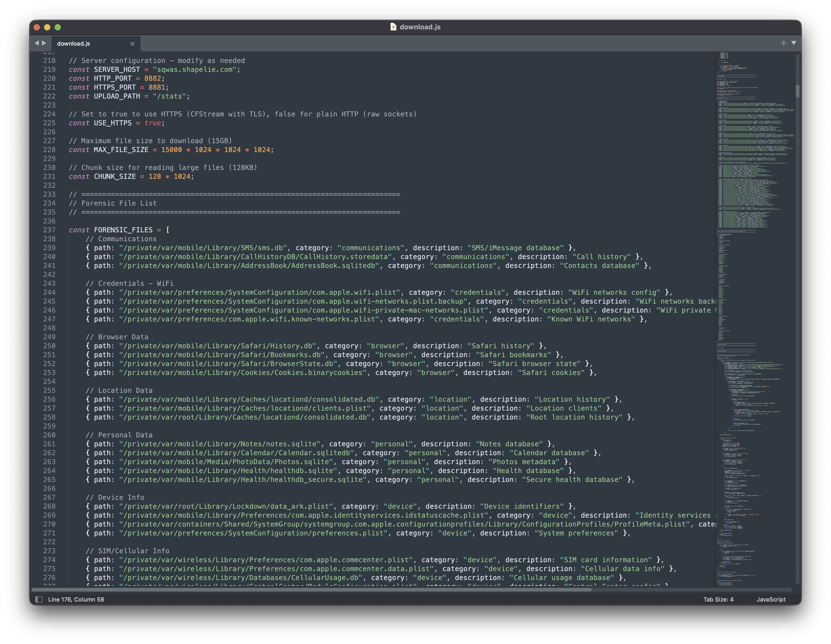Click line number 237 in gutter

tap(49, 230)
